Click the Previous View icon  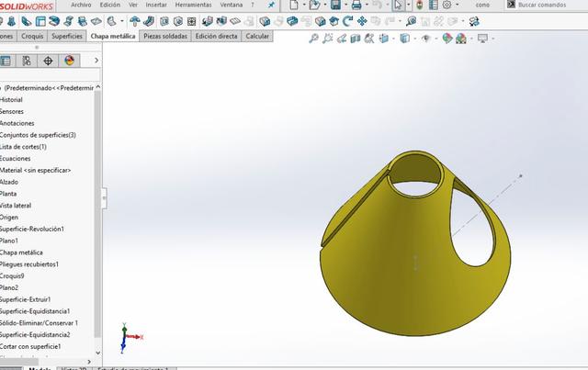point(341,39)
